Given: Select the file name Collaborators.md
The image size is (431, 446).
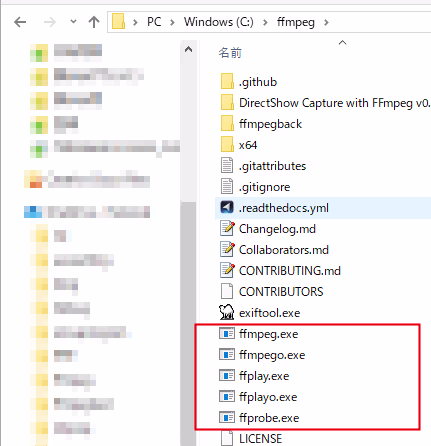Looking at the screenshot, I should point(284,250).
